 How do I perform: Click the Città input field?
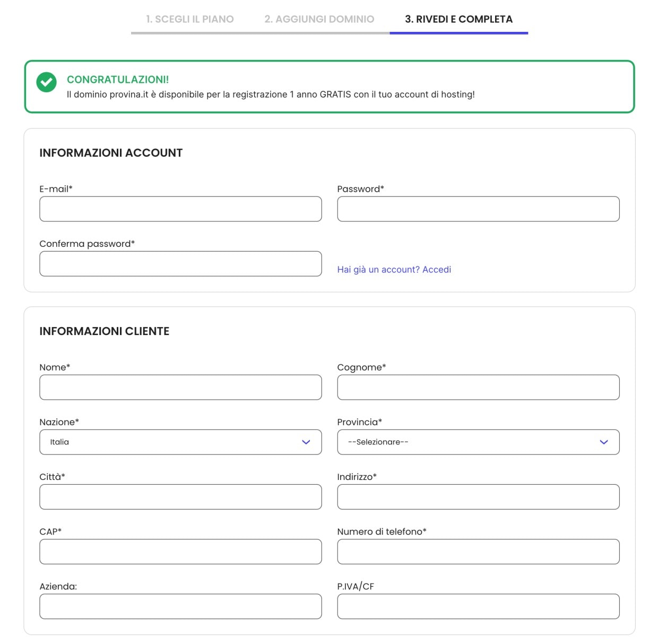pyautogui.click(x=180, y=497)
